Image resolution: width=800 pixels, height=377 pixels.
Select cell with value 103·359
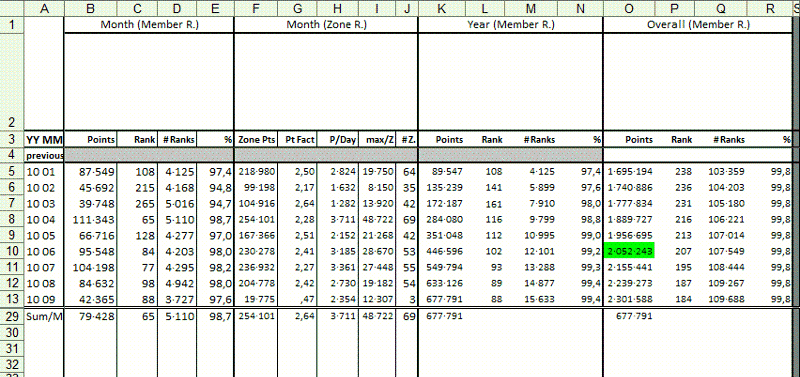721,171
